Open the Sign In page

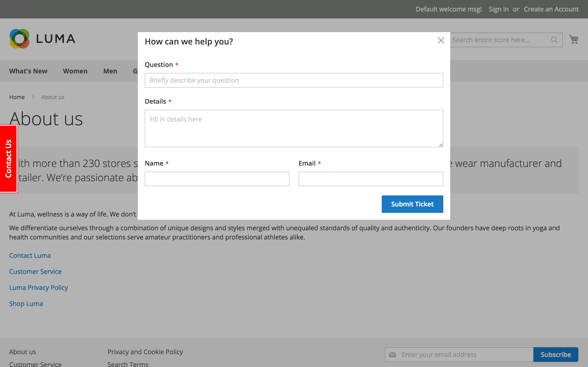coord(498,9)
